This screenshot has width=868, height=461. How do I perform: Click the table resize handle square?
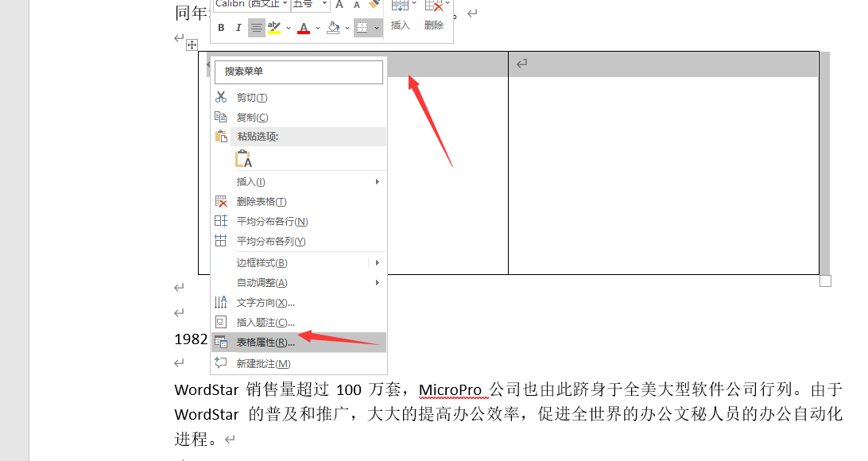[825, 281]
